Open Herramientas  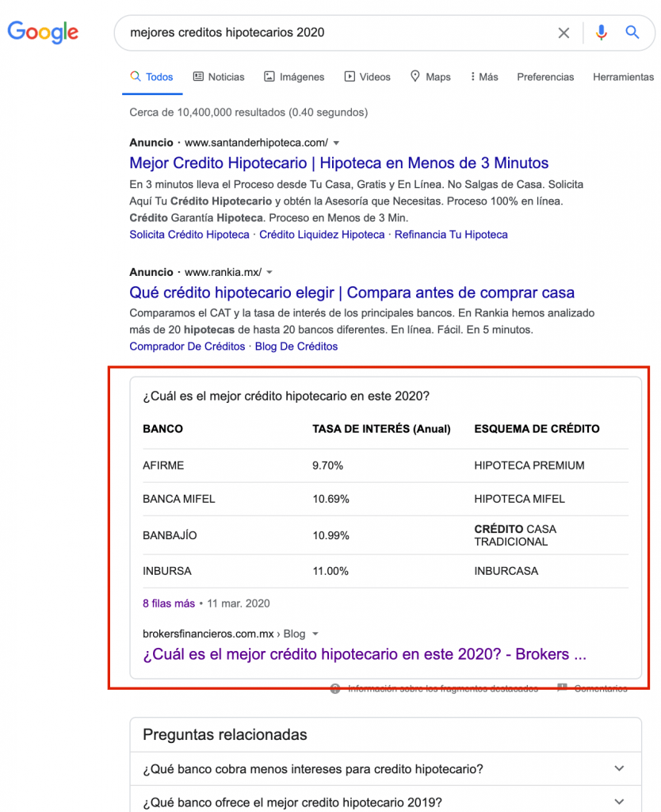pos(623,77)
